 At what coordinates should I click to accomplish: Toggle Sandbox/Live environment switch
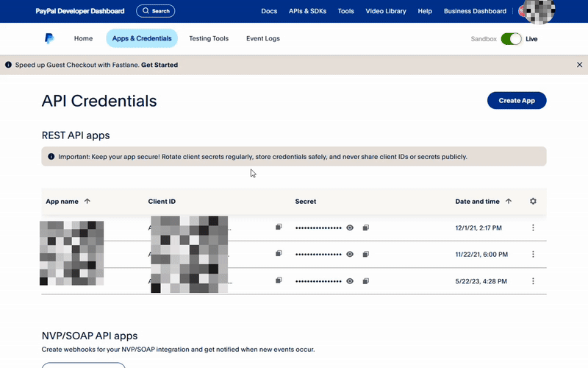click(x=511, y=38)
